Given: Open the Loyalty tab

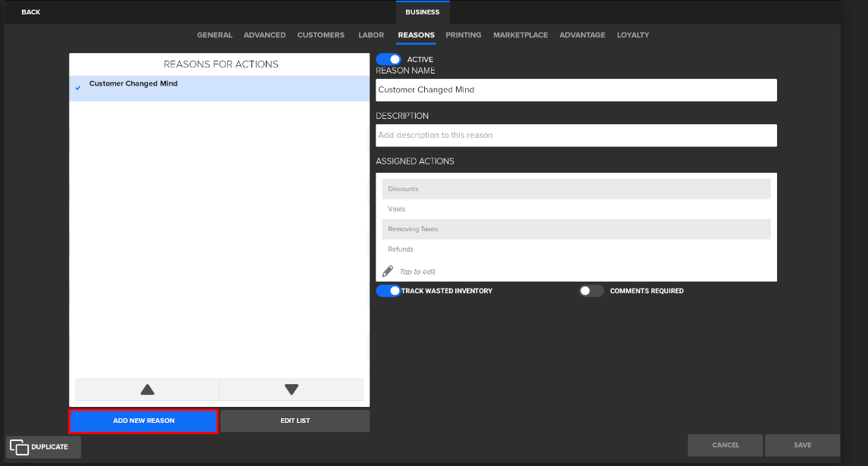Looking at the screenshot, I should (x=632, y=35).
